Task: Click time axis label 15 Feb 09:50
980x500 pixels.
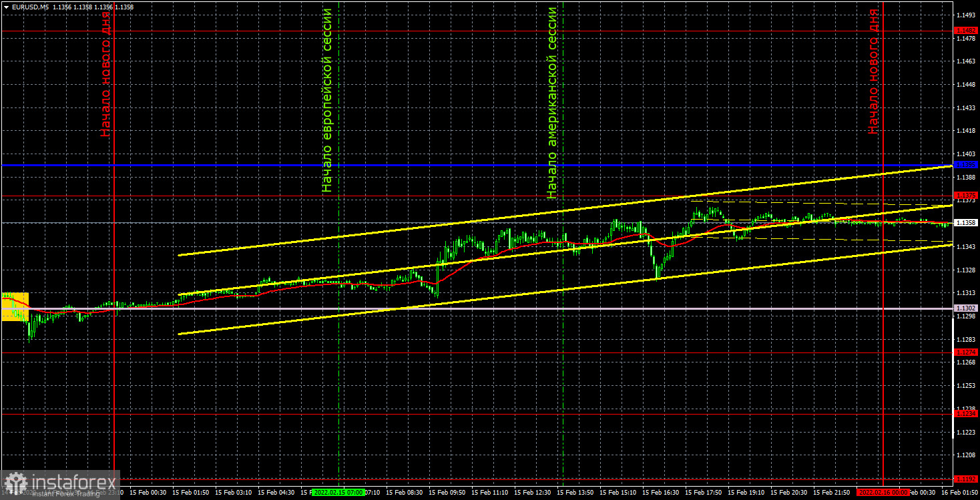Action: coord(447,492)
